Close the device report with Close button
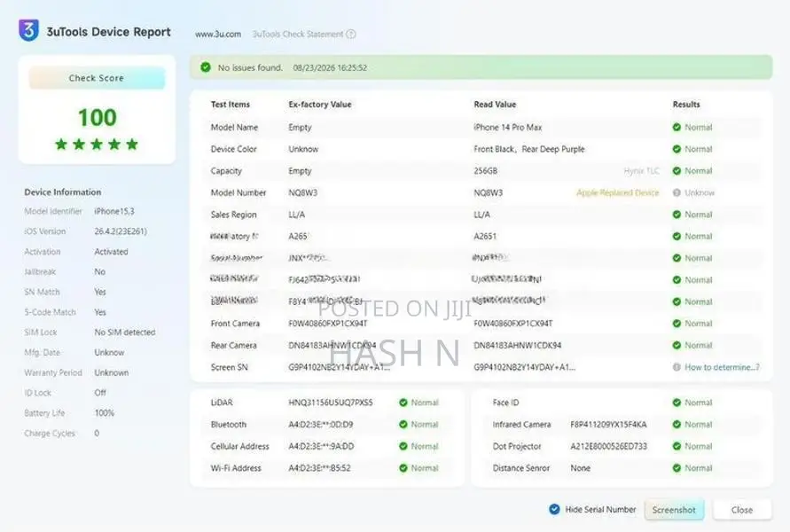This screenshot has height=532, width=790. tap(742, 510)
